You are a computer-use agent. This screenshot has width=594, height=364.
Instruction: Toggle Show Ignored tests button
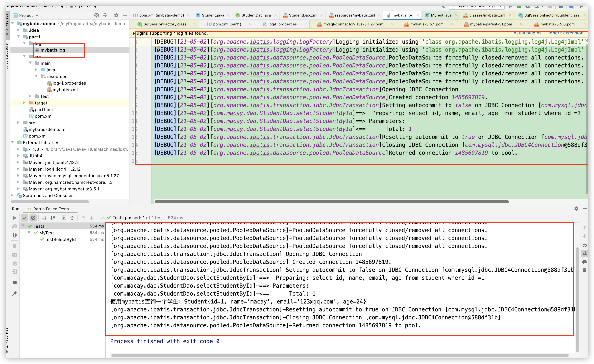pos(33,218)
